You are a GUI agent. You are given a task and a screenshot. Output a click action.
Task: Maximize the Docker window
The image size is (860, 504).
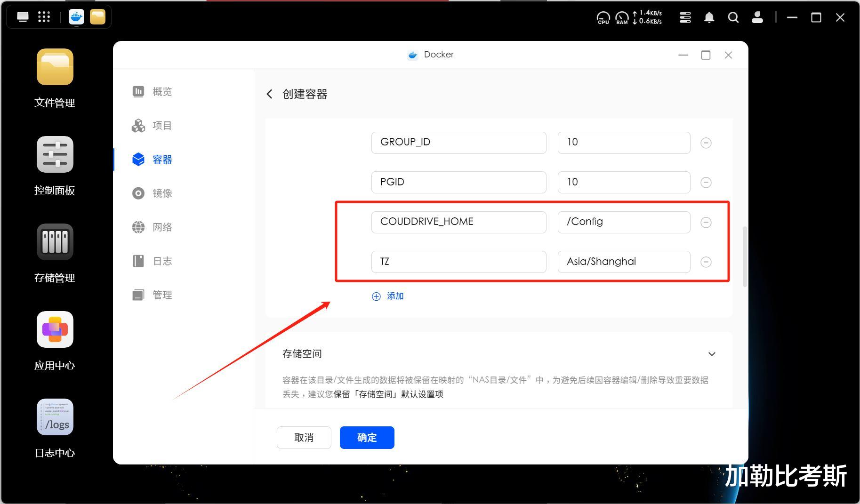[x=706, y=55]
